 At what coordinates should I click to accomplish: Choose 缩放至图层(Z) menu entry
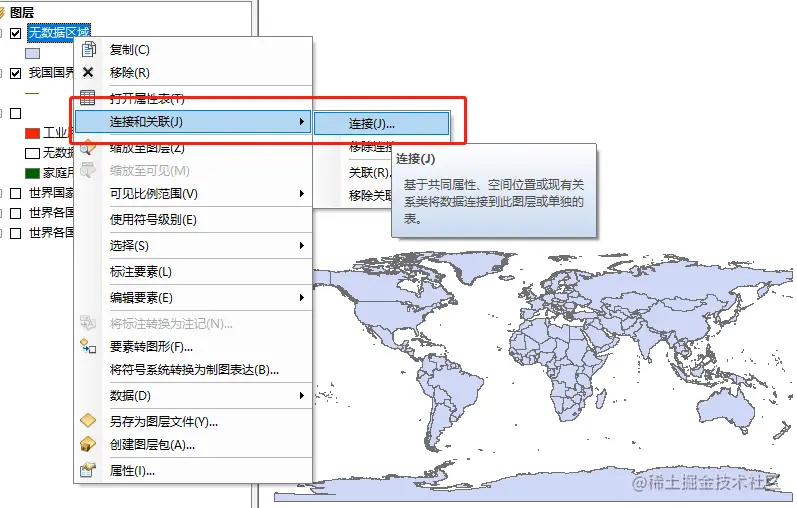click(193, 148)
